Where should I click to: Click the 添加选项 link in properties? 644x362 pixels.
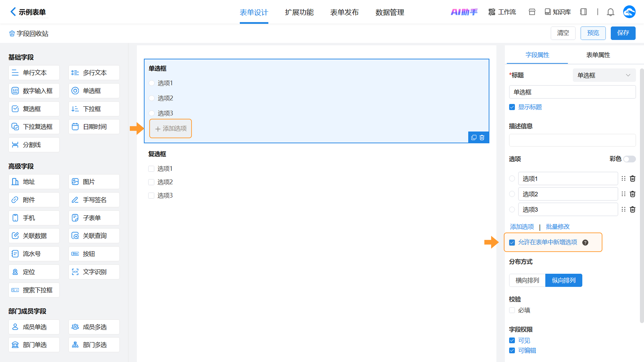pyautogui.click(x=522, y=227)
